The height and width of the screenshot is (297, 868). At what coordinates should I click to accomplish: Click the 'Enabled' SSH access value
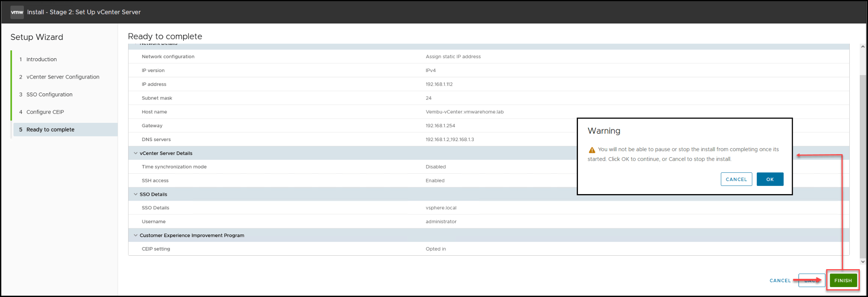click(435, 181)
